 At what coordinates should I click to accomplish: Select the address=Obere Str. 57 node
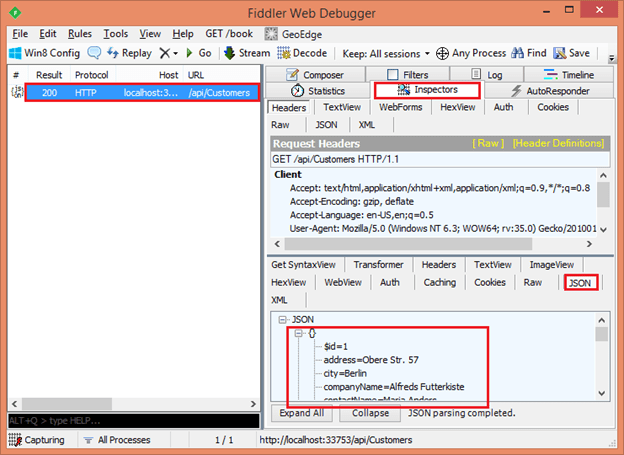tap(371, 360)
